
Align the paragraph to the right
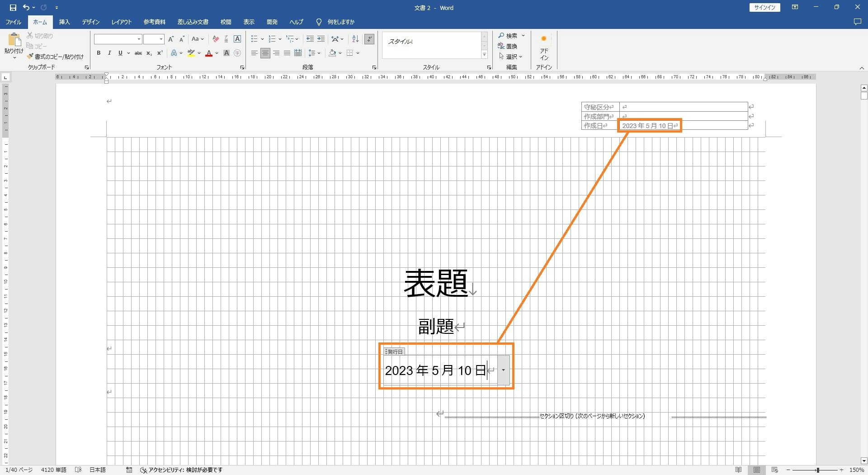pos(276,53)
